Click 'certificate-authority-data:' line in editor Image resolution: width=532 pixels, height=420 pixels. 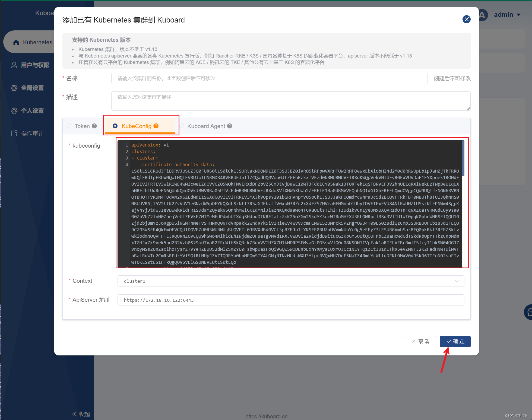(178, 164)
